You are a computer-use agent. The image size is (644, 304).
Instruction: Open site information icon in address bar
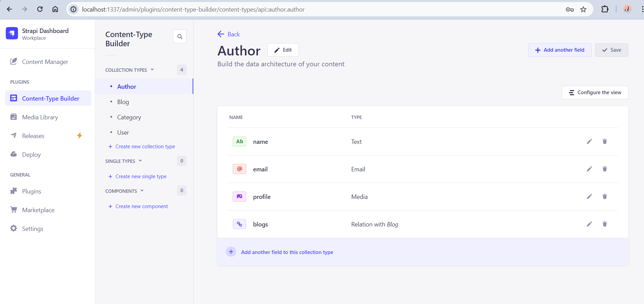[73, 9]
